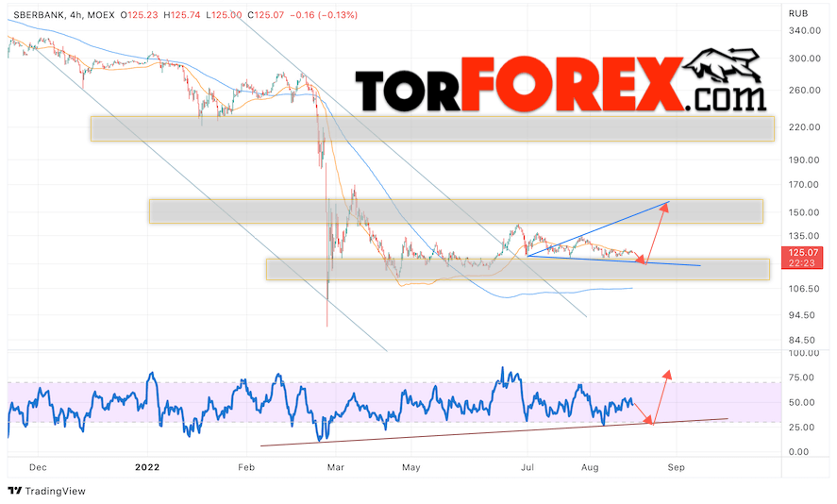The width and height of the screenshot is (837, 504).
Task: Select the gray zone near 150.00
Action: point(456,211)
